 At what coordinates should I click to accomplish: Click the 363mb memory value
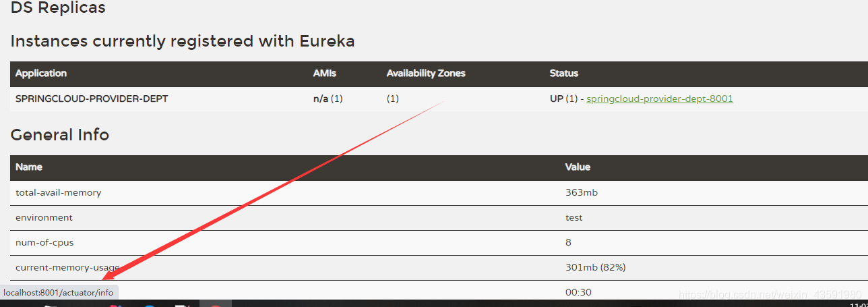point(581,192)
